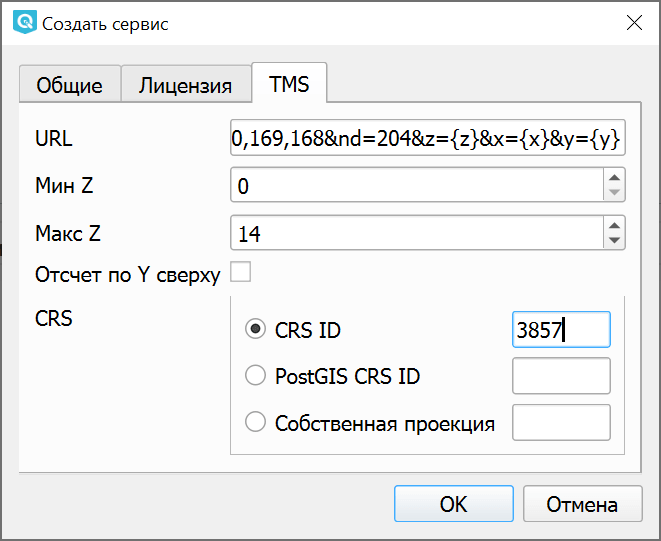
Task: Close the Создать сервис dialog
Action: point(633,22)
